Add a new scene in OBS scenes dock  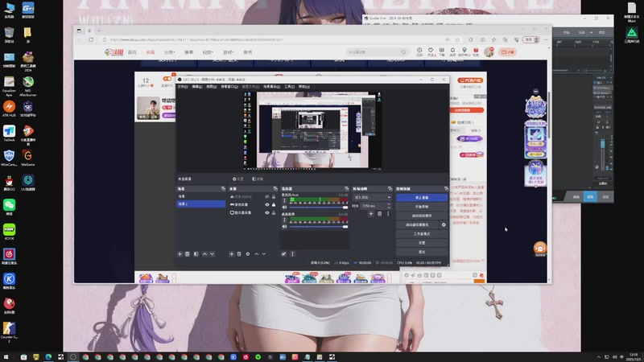(180, 254)
